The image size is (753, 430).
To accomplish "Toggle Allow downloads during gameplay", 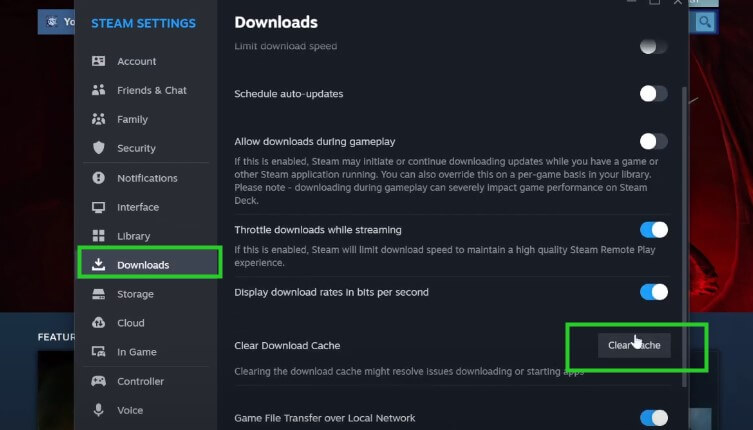I will pyautogui.click(x=653, y=141).
